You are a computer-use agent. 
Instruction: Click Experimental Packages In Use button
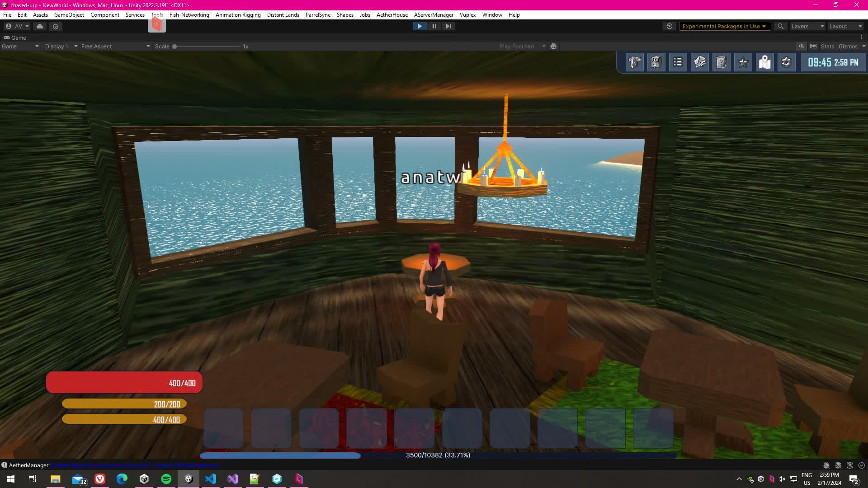(x=724, y=26)
